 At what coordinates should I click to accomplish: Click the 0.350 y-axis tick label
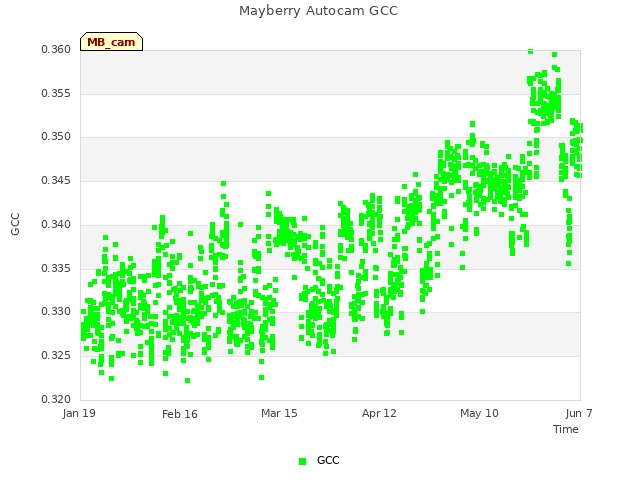point(56,136)
